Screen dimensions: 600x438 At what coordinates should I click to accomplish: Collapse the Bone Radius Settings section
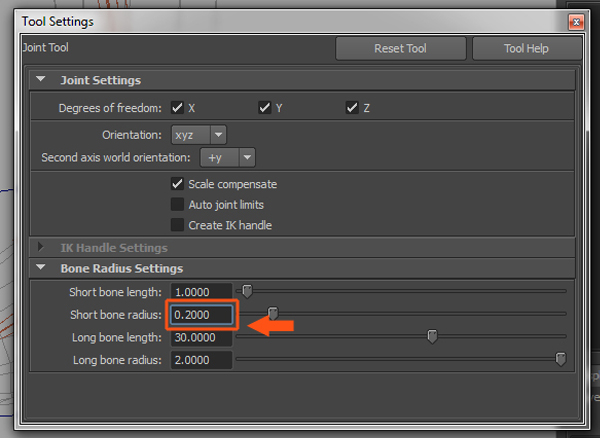click(41, 267)
